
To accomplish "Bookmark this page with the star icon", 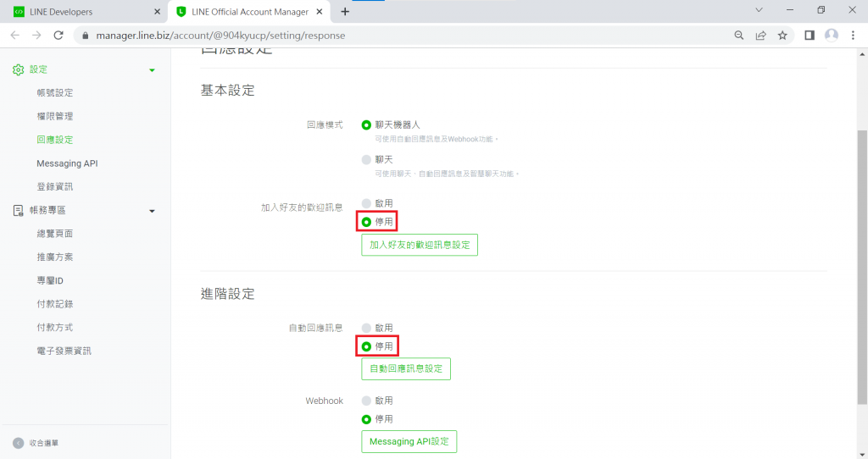I will tap(782, 36).
